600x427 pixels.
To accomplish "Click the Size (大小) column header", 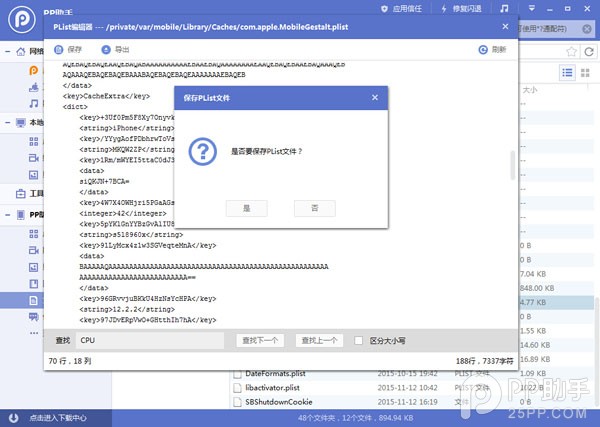I will [530, 90].
